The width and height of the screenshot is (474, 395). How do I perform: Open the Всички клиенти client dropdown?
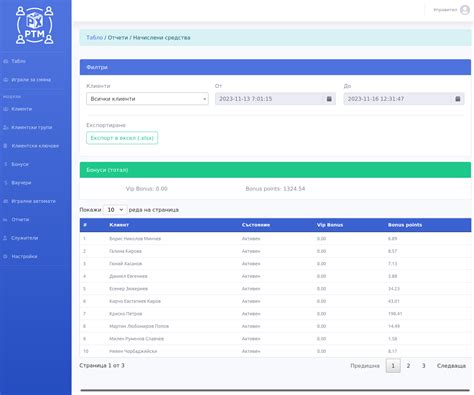click(147, 99)
